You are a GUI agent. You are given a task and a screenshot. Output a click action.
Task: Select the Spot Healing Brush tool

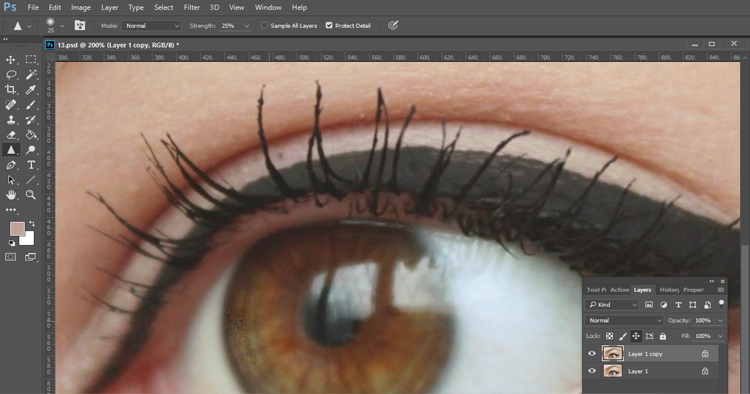coord(10,105)
